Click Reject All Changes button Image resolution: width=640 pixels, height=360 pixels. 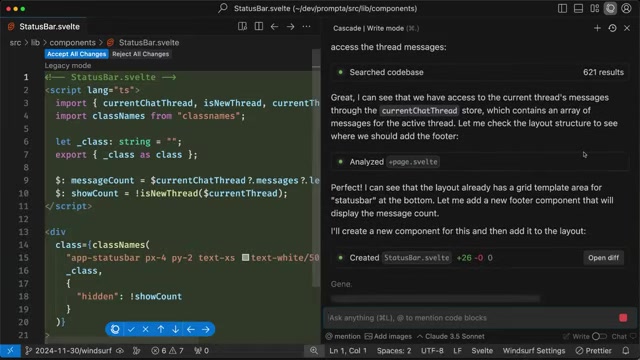coord(140,54)
